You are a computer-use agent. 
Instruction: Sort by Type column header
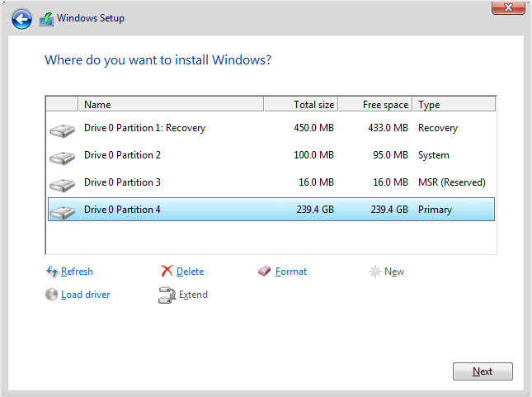pos(454,105)
